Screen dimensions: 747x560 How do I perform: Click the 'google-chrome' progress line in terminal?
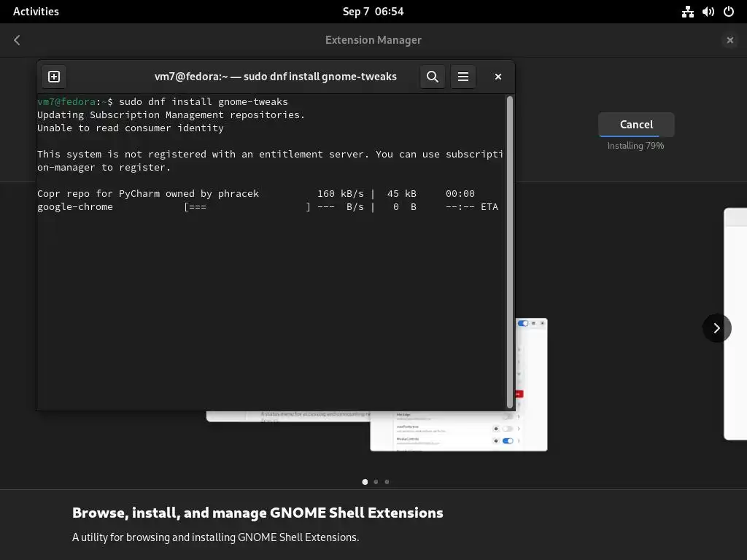[x=268, y=206]
